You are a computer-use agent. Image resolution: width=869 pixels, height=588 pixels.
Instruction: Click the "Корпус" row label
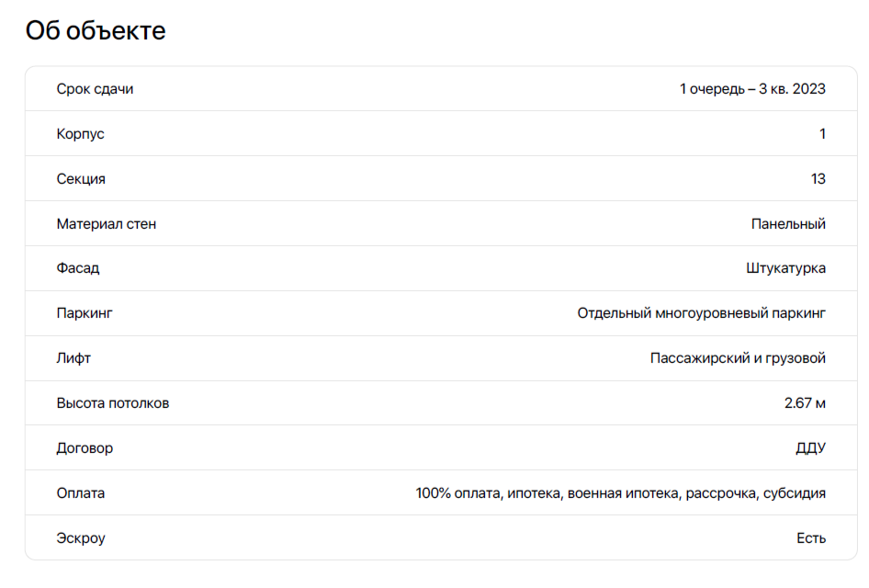81,134
